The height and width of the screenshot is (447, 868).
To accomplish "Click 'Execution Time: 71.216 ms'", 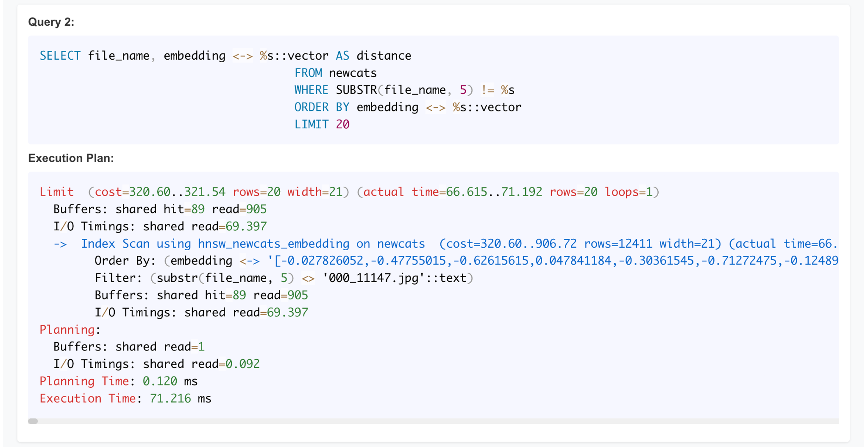I will coord(125,398).
